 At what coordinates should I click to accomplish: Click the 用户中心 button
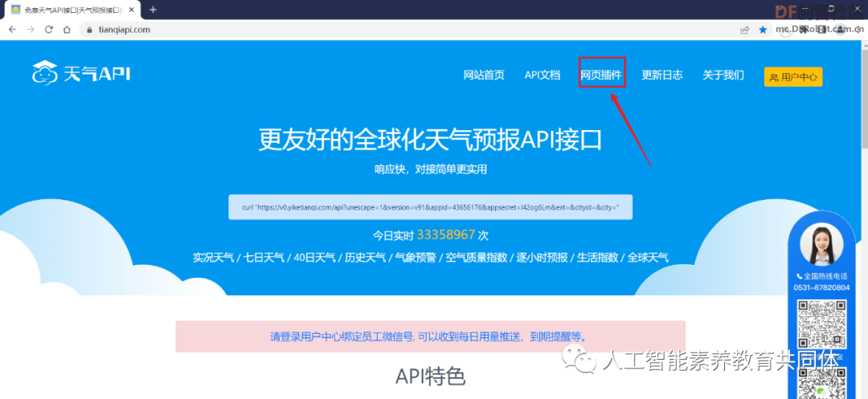click(x=793, y=77)
